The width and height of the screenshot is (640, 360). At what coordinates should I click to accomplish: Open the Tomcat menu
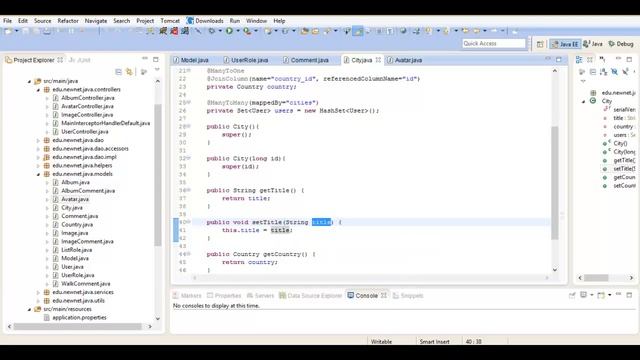click(170, 21)
